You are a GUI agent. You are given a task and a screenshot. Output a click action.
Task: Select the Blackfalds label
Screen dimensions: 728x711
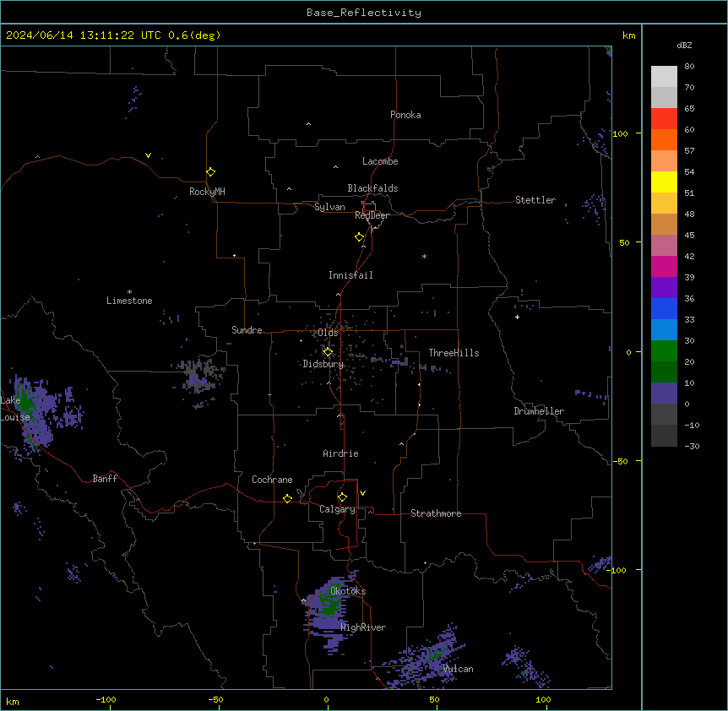click(x=372, y=188)
